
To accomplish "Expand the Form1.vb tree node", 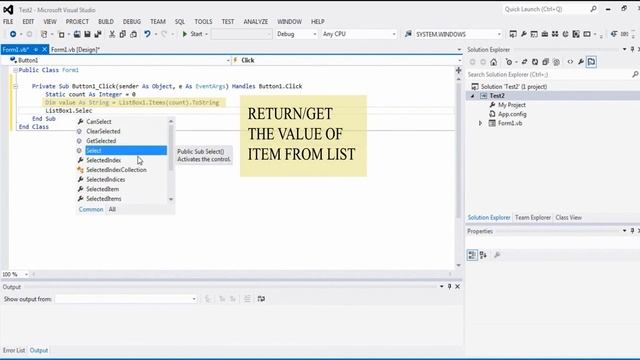I will [480, 123].
